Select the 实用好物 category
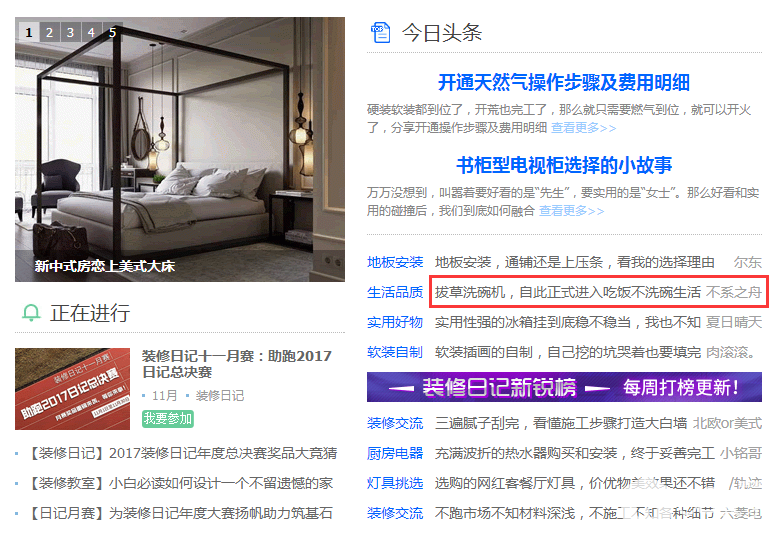 tap(395, 322)
